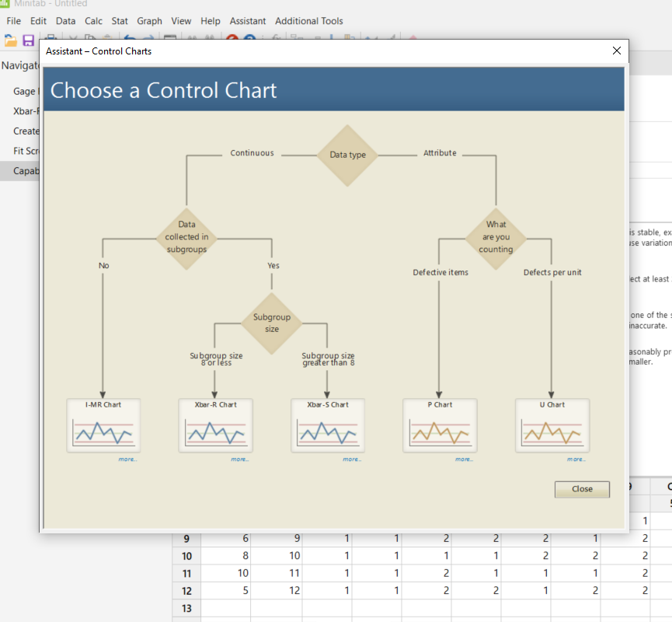Choose the Xbar-S Chart thumbnail
Screen dimensions: 672x622
[x=327, y=426]
